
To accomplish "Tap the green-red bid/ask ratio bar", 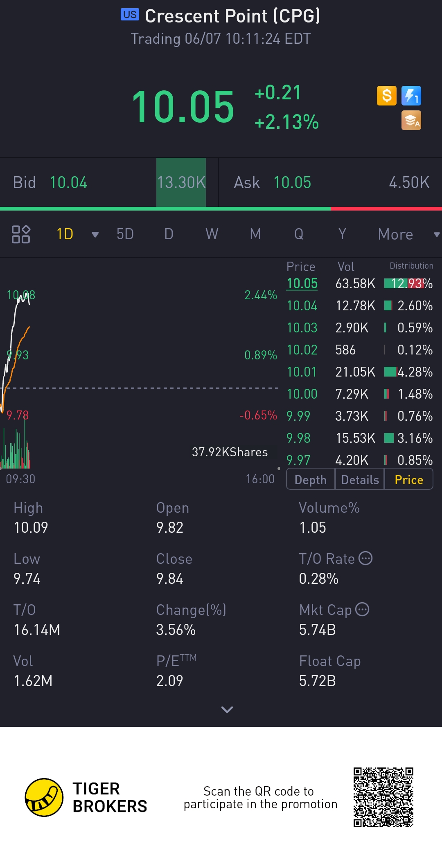I will pos(221,209).
